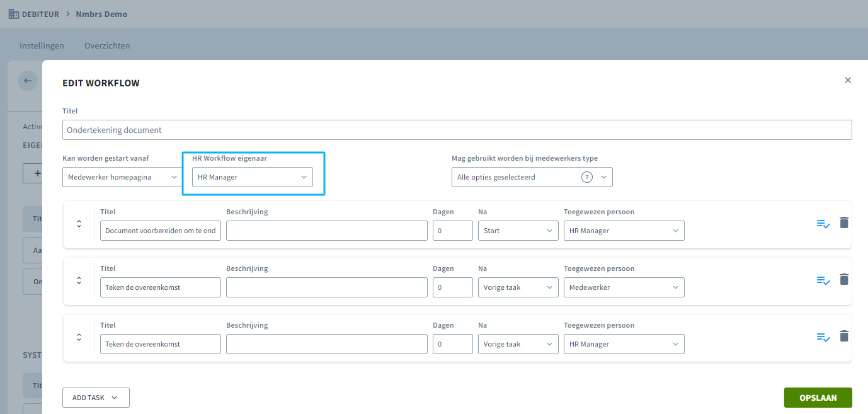Reorder handle of the Medewerker task row
The height and width of the screenshot is (414, 868).
[x=79, y=280]
